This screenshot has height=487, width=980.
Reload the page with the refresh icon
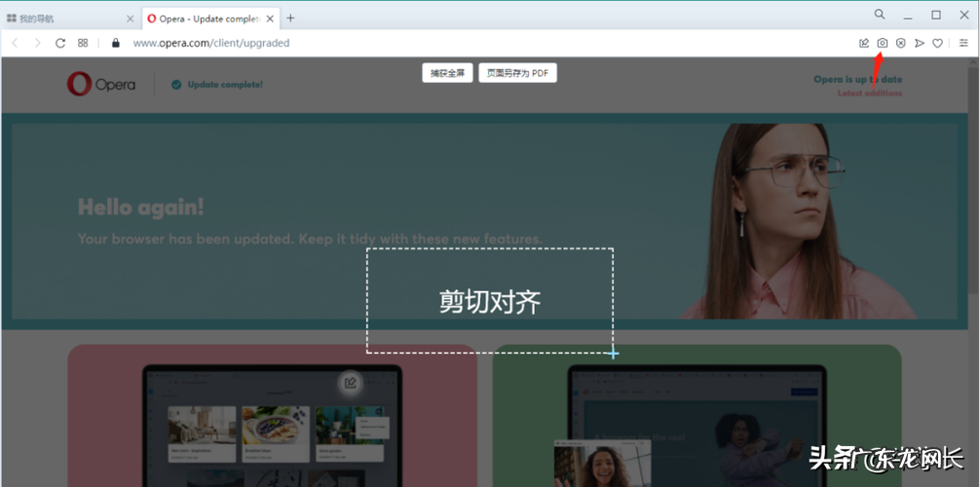[60, 43]
